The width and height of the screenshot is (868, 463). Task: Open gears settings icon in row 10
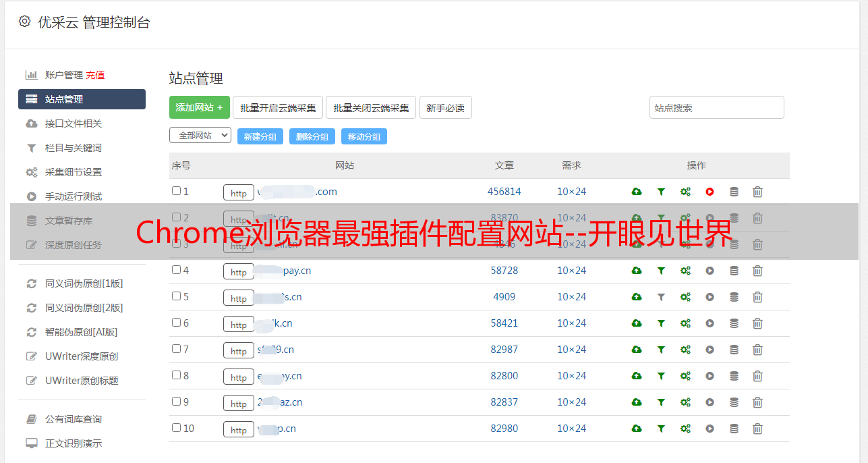click(685, 429)
